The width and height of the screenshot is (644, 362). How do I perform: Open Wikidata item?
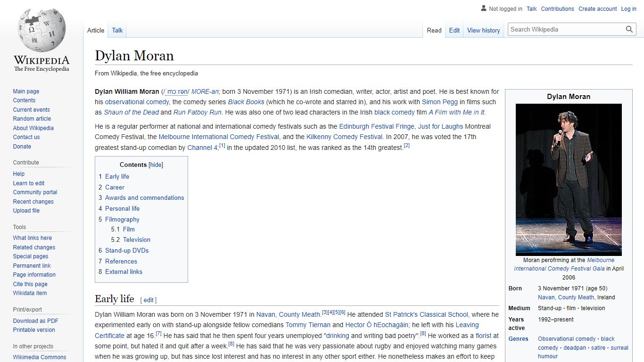click(x=30, y=293)
